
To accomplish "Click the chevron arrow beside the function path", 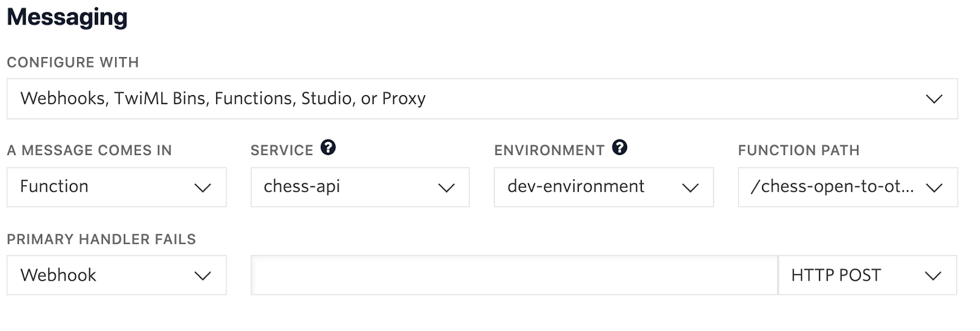I will (x=934, y=188).
